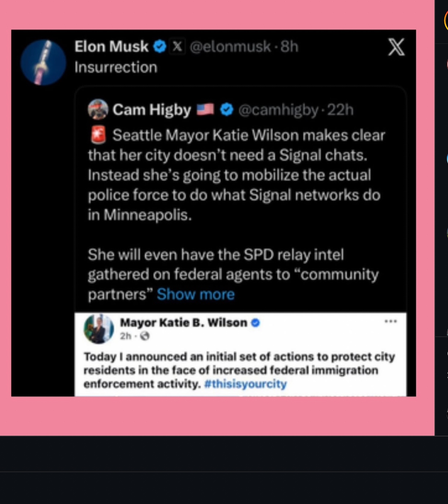Click Elon Musk's rocket profile avatar
This screenshot has height=504, width=448.
click(43, 62)
